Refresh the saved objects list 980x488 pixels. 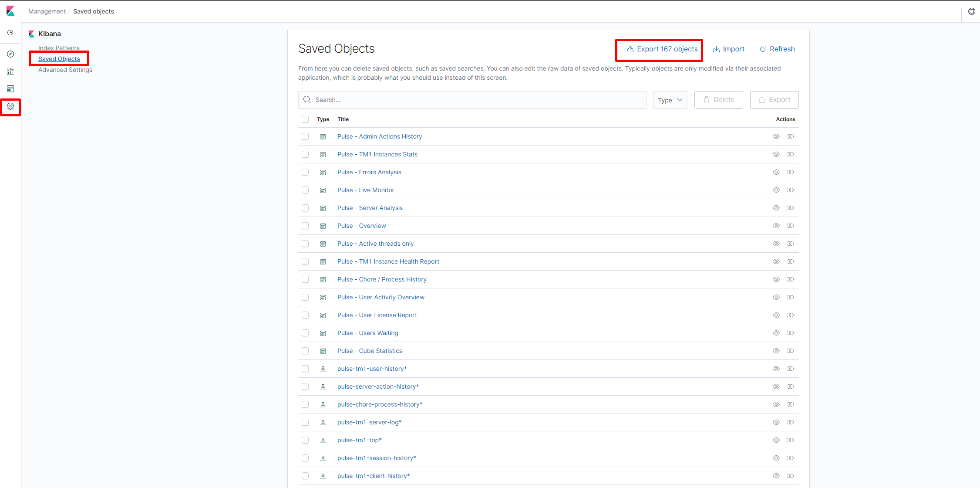point(777,49)
